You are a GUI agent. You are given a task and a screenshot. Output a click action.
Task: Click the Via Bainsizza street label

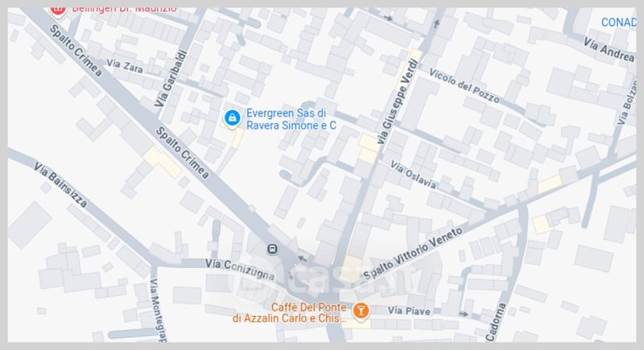[x=60, y=184]
